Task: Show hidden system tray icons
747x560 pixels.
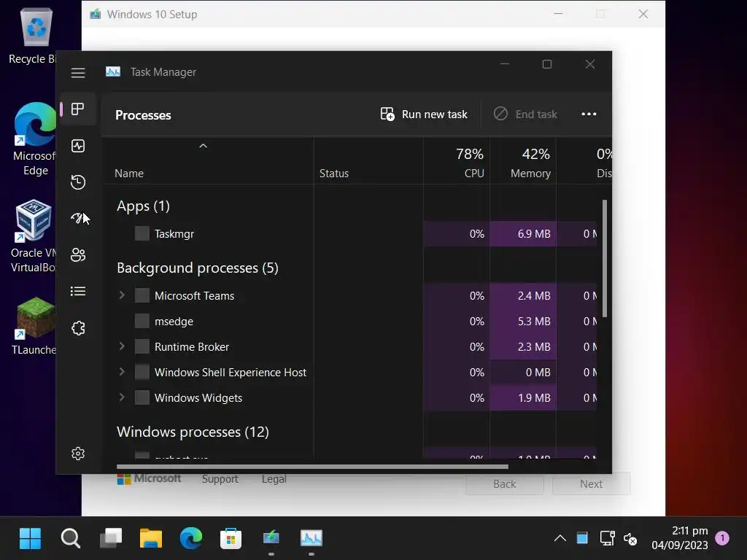Action: click(560, 539)
